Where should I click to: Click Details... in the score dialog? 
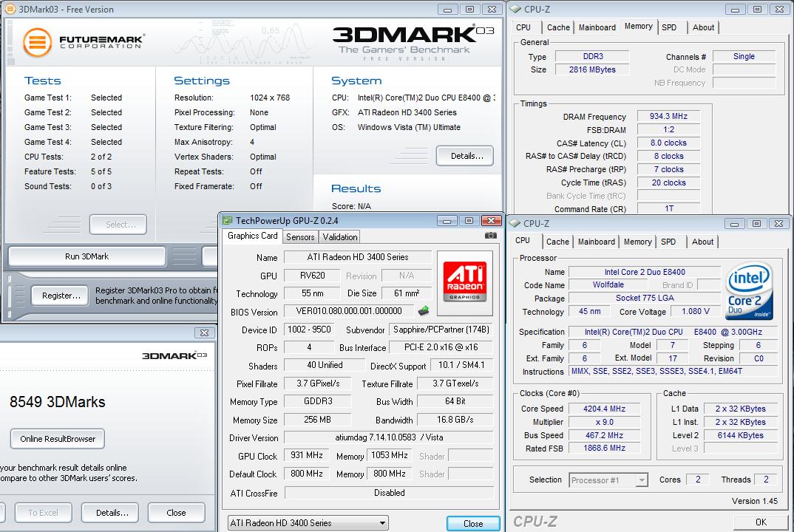[110, 513]
